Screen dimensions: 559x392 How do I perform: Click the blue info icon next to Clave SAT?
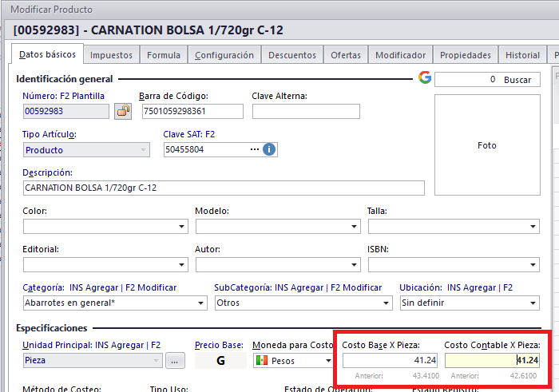pos(270,149)
